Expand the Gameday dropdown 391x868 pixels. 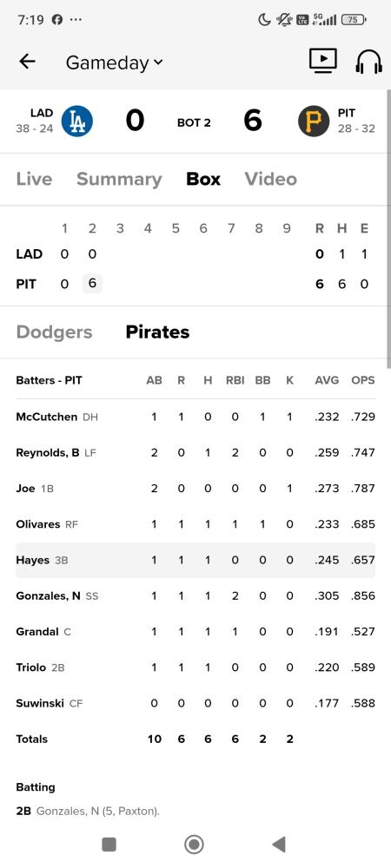(x=114, y=62)
